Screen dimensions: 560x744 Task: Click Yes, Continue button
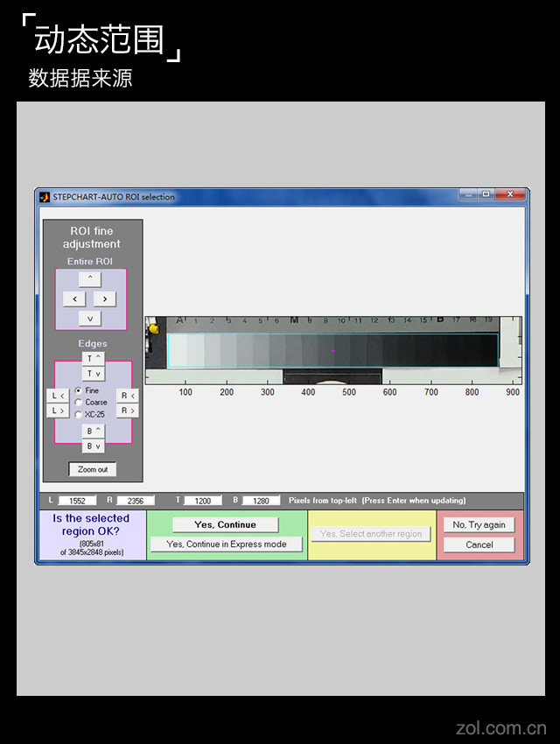(x=225, y=525)
